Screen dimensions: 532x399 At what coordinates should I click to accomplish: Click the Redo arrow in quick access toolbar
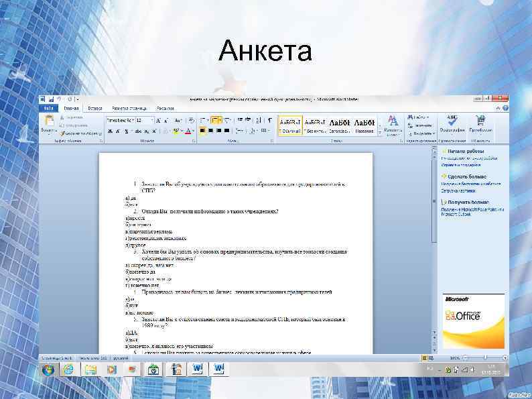pos(70,99)
